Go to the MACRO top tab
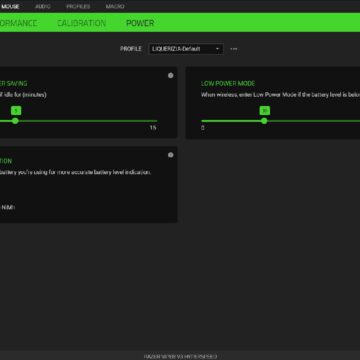 (x=115, y=6)
